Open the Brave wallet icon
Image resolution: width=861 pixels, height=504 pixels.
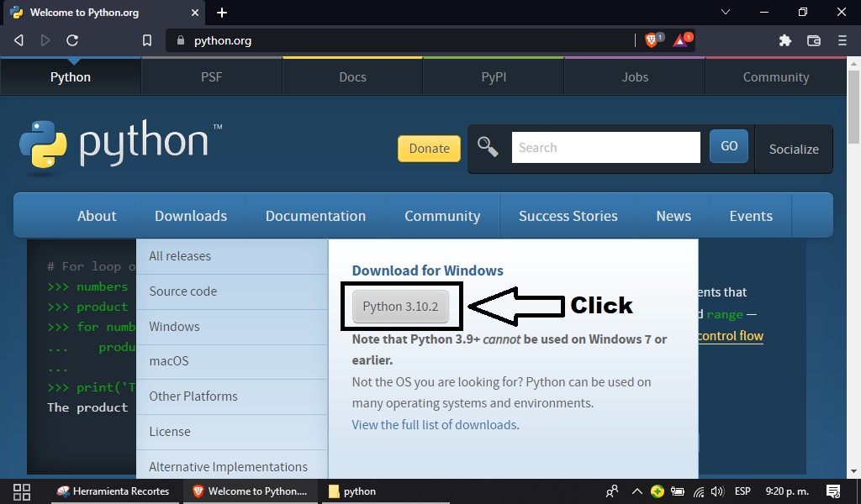[x=814, y=40]
